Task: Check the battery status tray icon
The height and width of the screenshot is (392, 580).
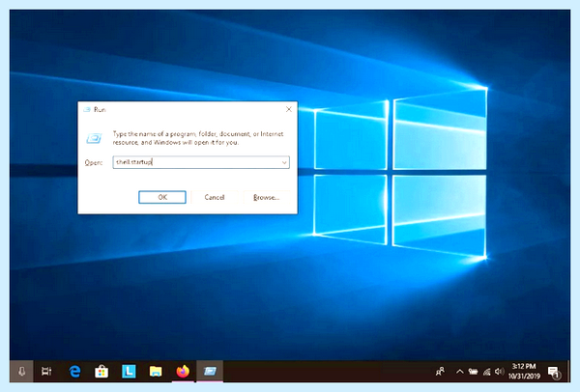Action: (x=473, y=372)
